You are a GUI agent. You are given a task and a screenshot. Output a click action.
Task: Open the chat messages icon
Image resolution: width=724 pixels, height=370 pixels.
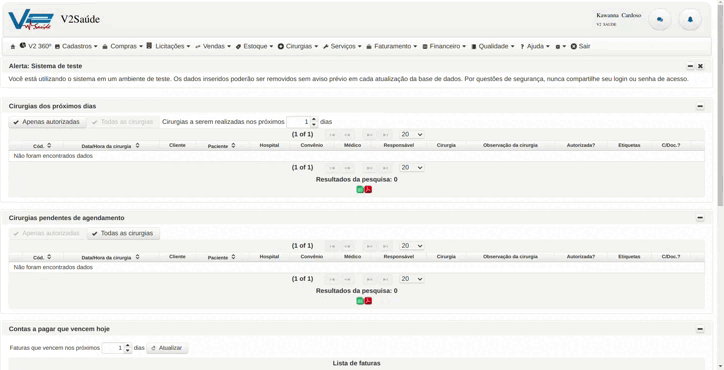click(x=660, y=20)
